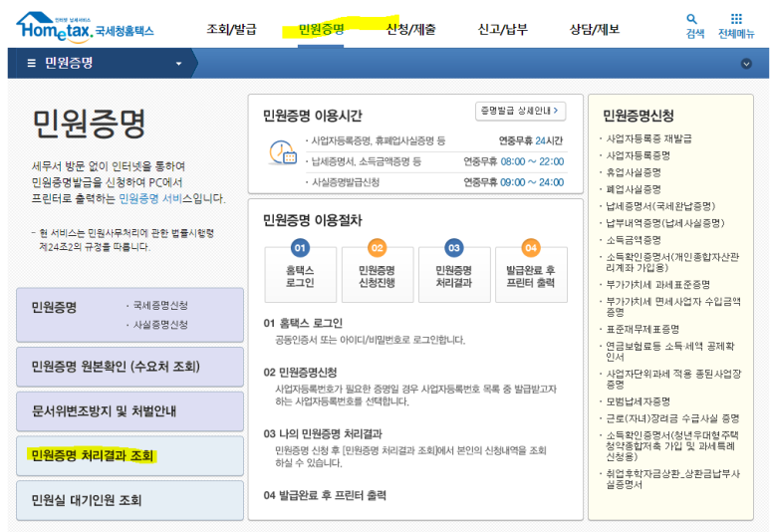Open the 신청/제출 top menu
The image size is (770, 532).
pyautogui.click(x=411, y=30)
